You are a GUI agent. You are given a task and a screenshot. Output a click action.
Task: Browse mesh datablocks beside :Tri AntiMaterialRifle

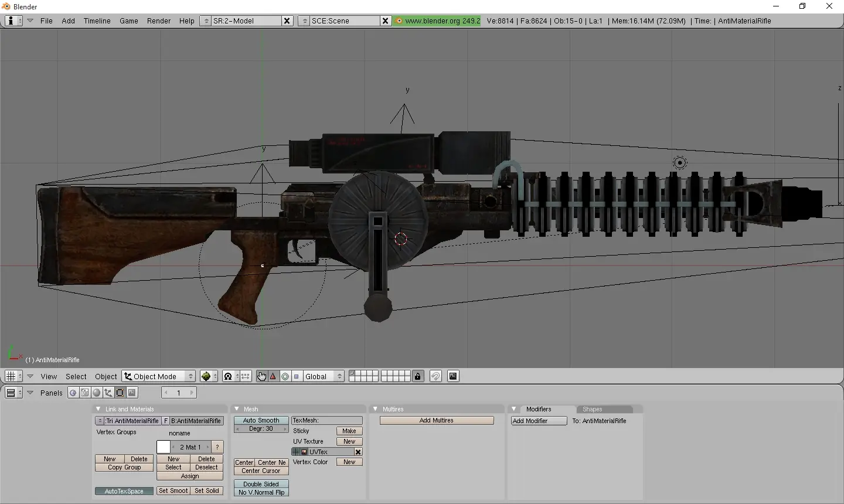100,421
